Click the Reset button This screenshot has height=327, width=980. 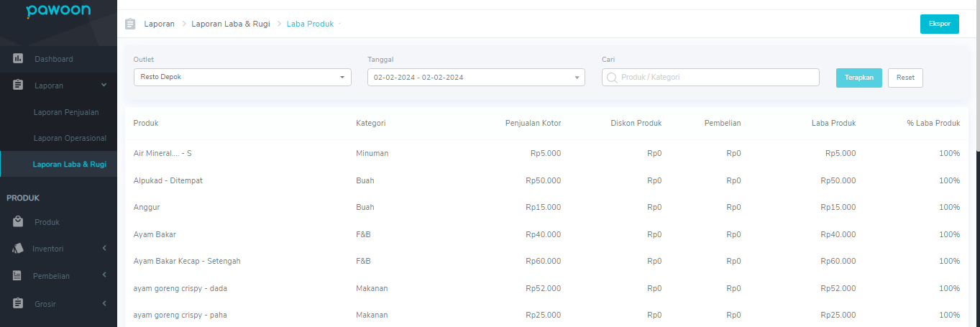pos(905,78)
